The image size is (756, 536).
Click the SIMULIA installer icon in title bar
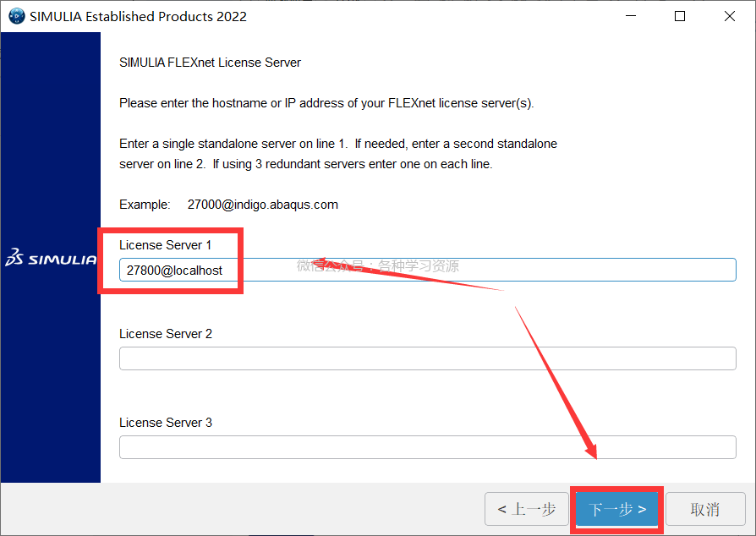pos(16,16)
